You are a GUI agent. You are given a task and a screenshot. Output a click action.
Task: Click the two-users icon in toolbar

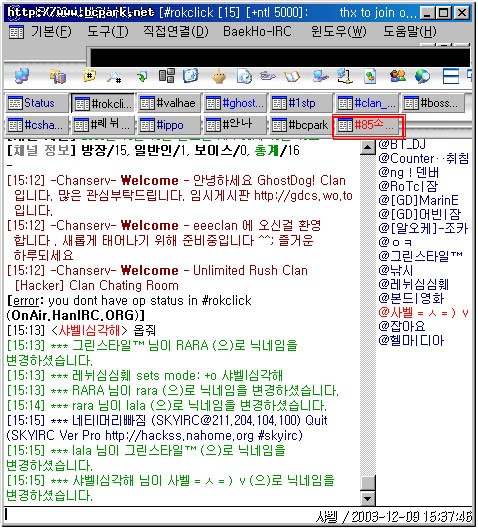397,76
